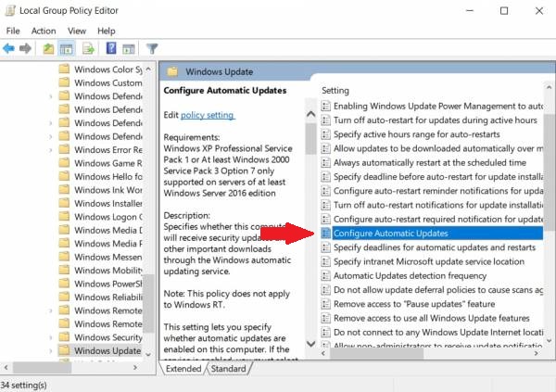The height and width of the screenshot is (392, 556).
Task: Expand the first Windows Remote tree node
Action: pyautogui.click(x=51, y=310)
